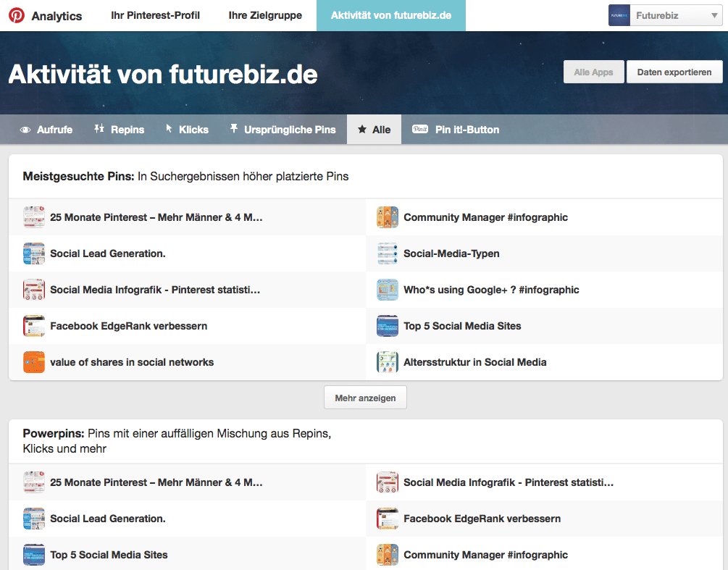Open thumbnail of Who's using Google+ pin
Image resolution: width=728 pixels, height=570 pixels.
pos(388,290)
